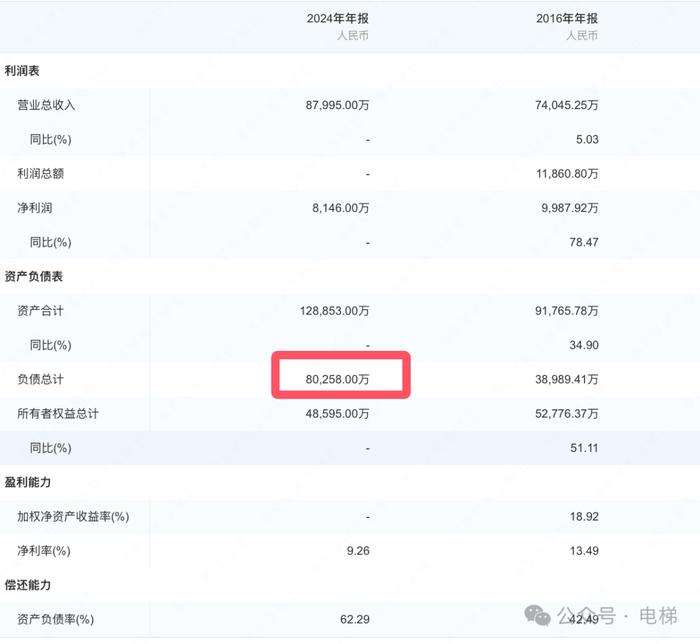The image size is (700, 644).
Task: Select the value 87,995.00万
Action: pyautogui.click(x=338, y=105)
